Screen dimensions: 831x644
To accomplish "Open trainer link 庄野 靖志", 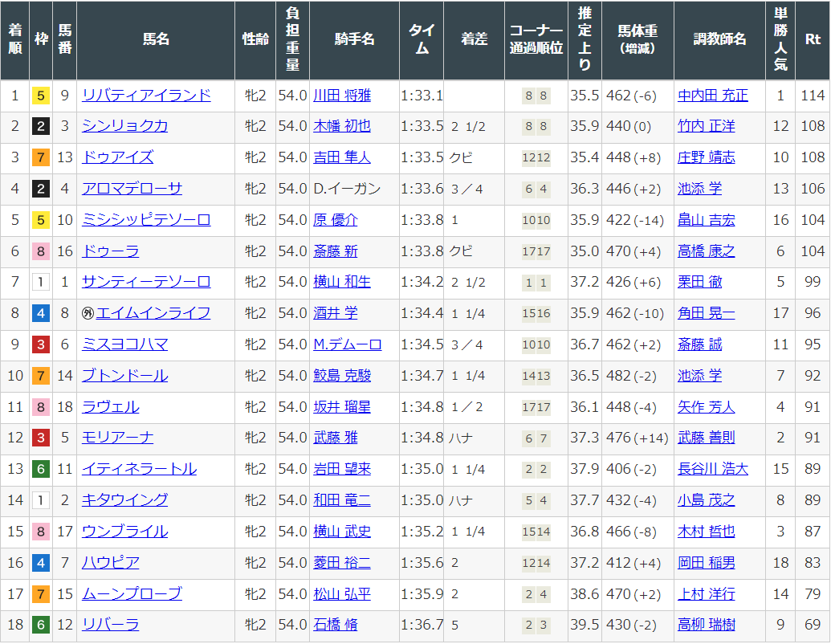I will pos(707,157).
